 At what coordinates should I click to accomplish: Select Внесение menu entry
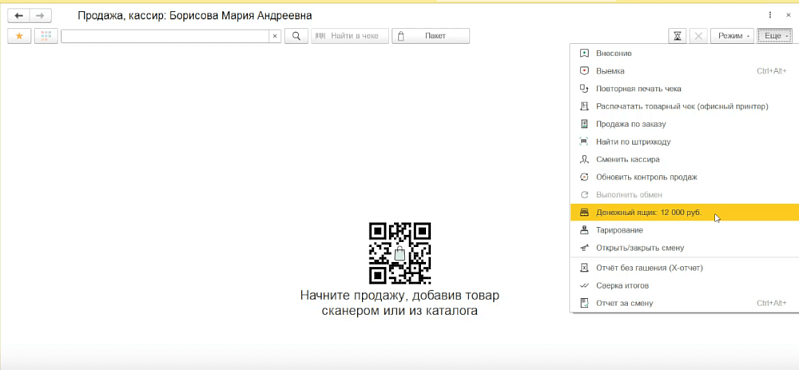click(x=684, y=53)
